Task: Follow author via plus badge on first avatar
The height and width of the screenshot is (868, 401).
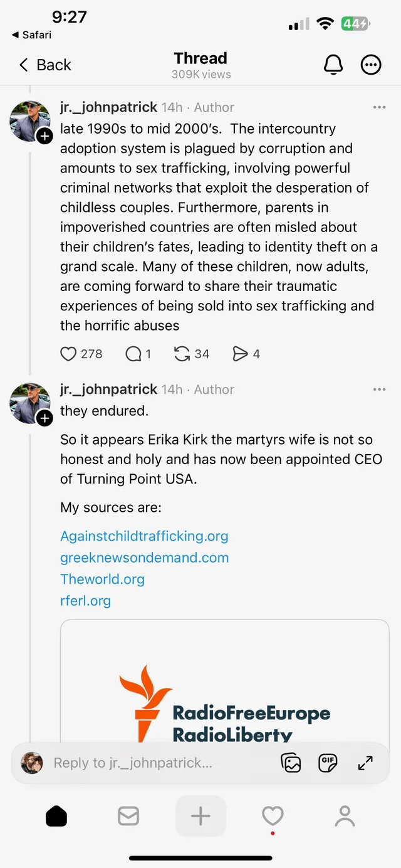Action: tap(44, 136)
